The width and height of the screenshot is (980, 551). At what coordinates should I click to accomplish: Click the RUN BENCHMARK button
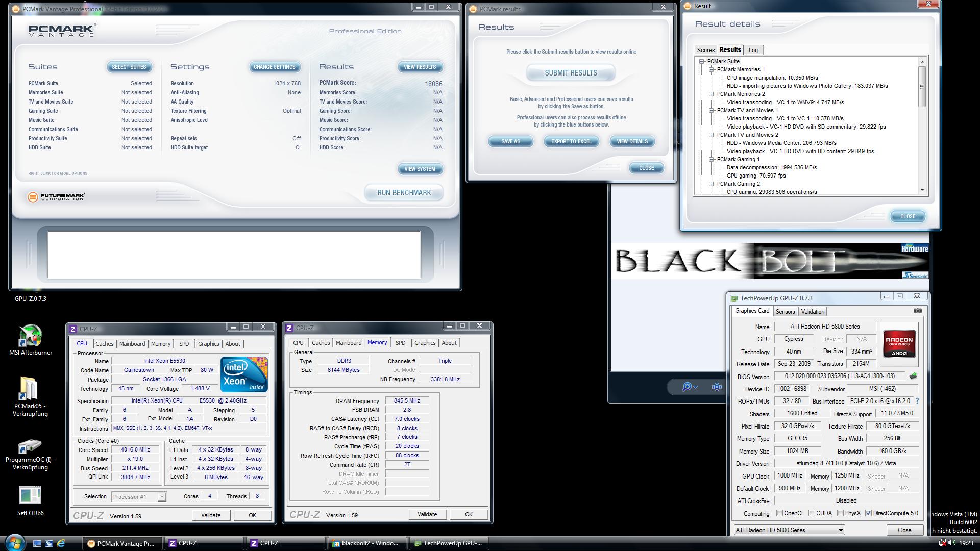pos(404,193)
